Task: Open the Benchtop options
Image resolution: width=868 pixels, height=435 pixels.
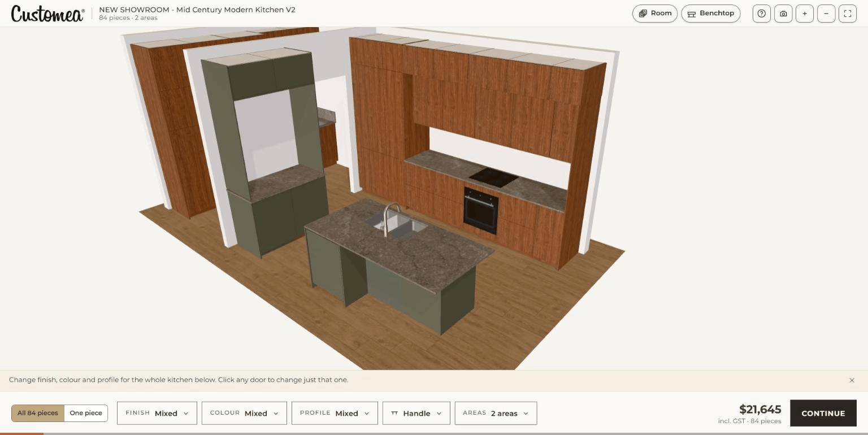Action: [x=711, y=14]
